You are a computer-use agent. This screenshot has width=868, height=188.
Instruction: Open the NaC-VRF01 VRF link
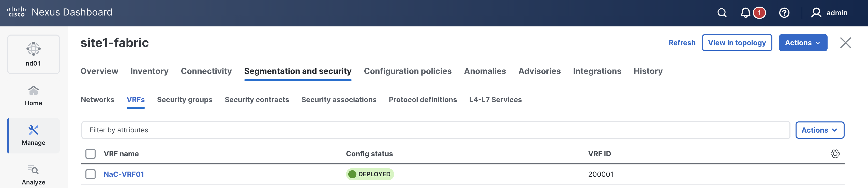pyautogui.click(x=124, y=174)
